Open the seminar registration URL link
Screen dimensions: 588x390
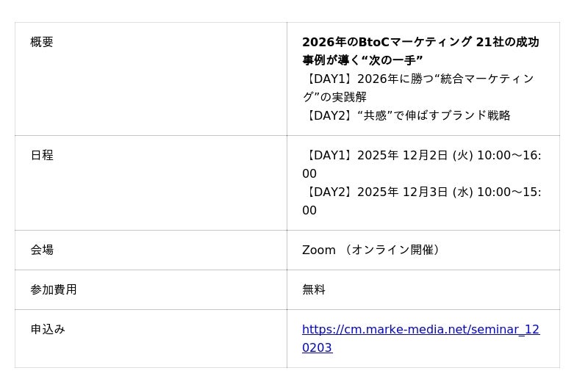420,330
